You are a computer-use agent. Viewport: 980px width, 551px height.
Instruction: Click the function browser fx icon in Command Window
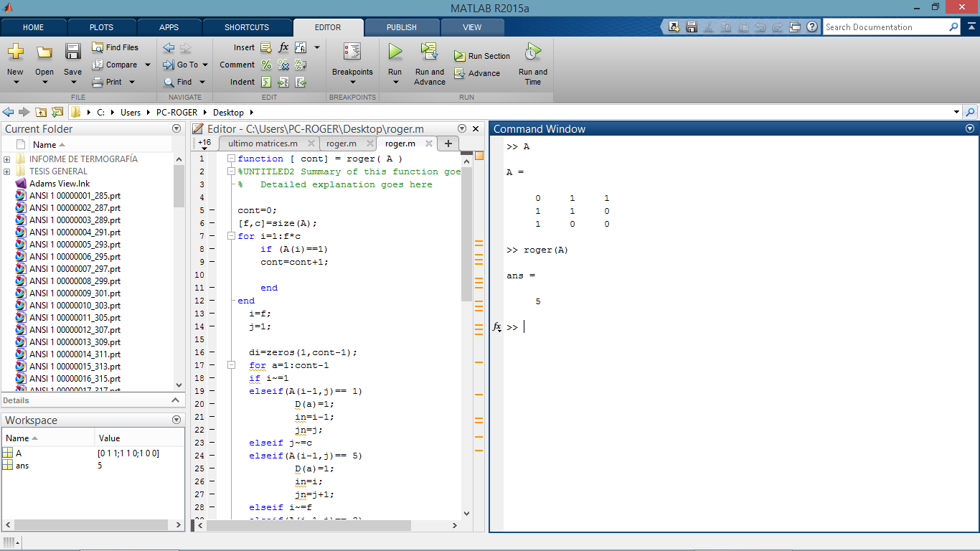click(x=496, y=327)
